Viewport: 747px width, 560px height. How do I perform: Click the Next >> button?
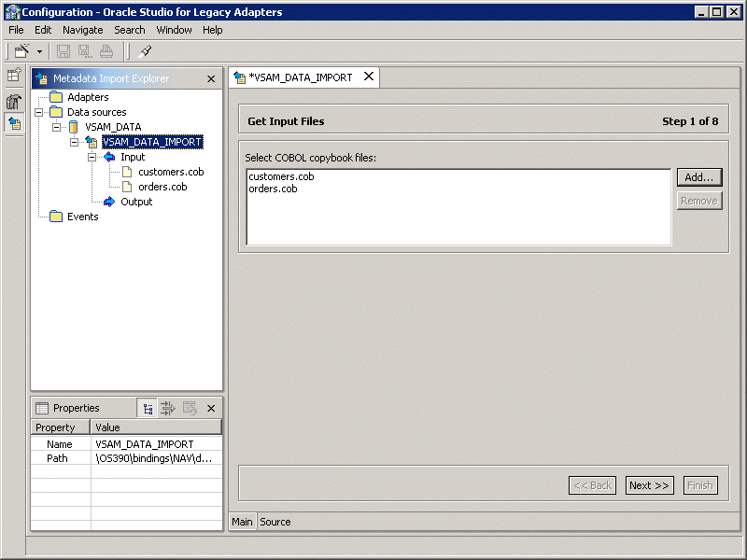pos(649,485)
